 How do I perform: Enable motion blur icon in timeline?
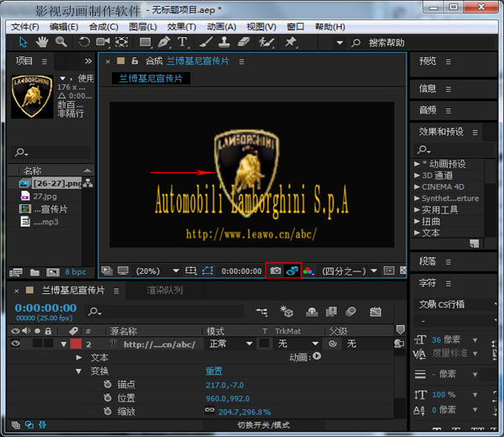point(350,311)
